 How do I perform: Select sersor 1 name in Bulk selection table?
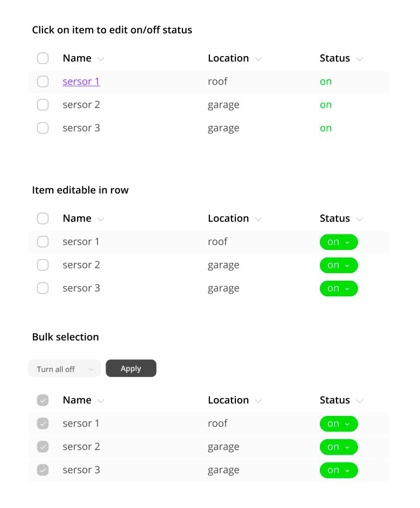point(81,423)
